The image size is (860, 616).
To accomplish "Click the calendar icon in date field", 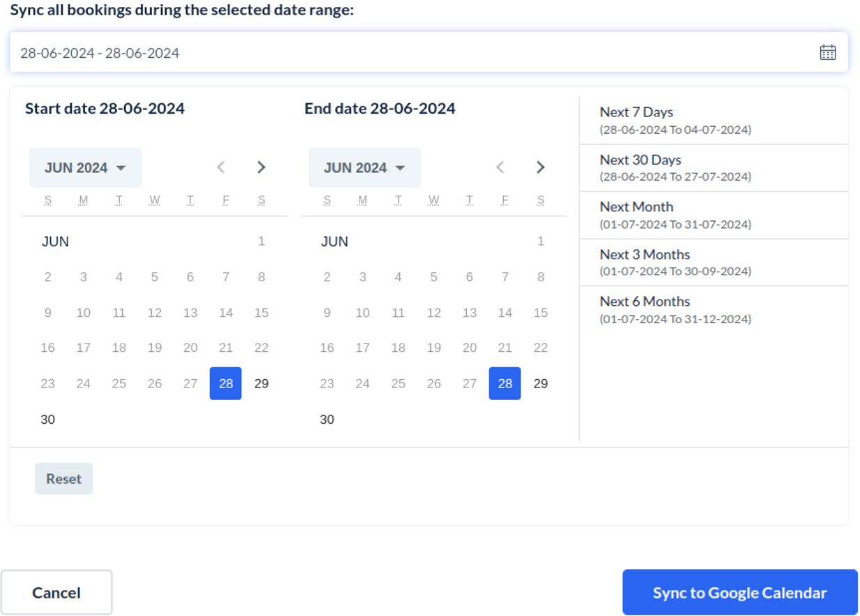I will [x=827, y=52].
